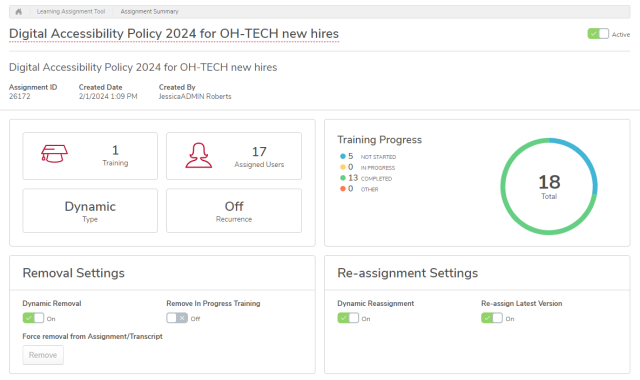Image resolution: width=640 pixels, height=380 pixels.
Task: Click the green Completed legend dot
Action: (343, 178)
